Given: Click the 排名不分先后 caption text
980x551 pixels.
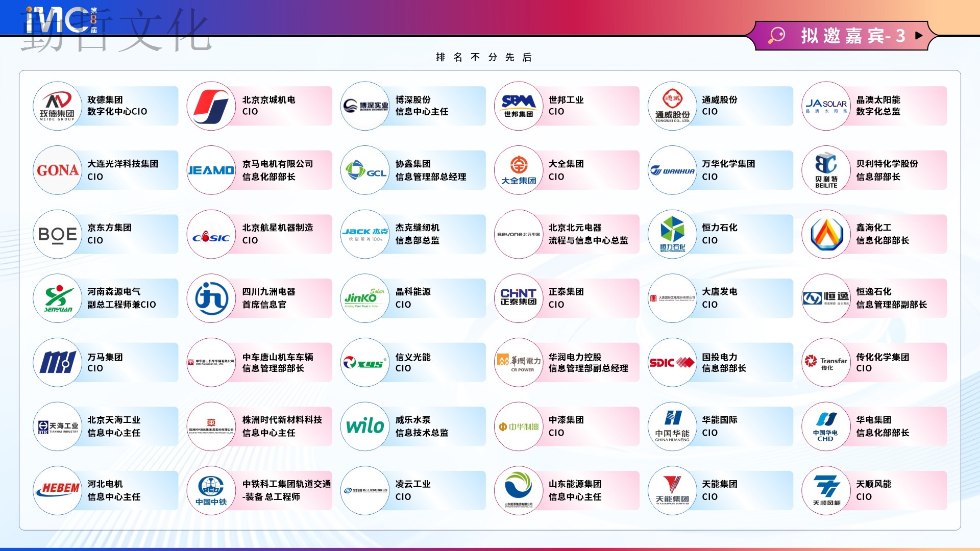Looking at the screenshot, I should pyautogui.click(x=484, y=57).
